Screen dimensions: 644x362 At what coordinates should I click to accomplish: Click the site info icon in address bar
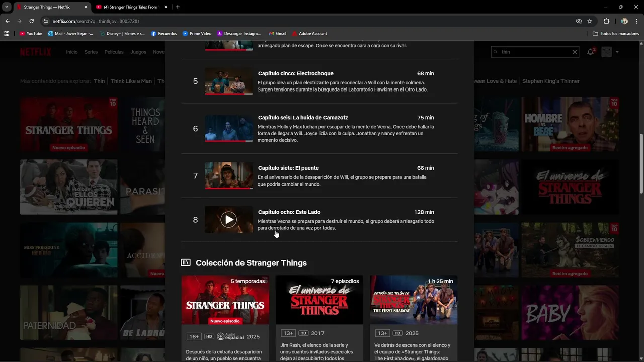pos(46,21)
